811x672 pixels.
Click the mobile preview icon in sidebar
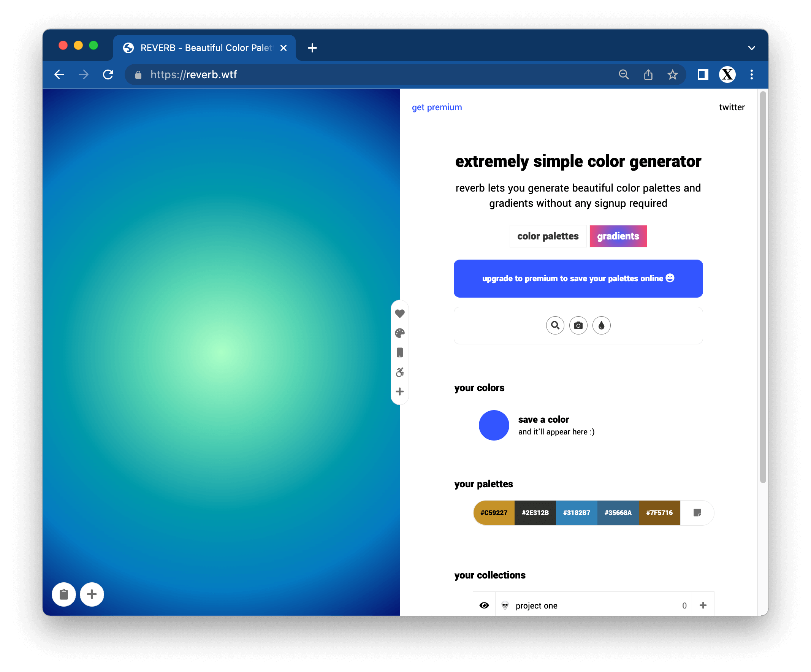(399, 352)
